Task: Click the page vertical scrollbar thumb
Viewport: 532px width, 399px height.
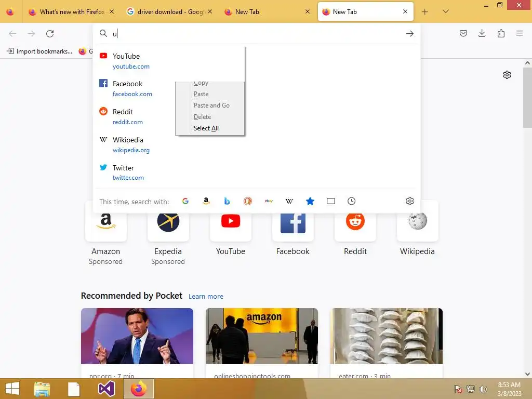Action: 527,98
